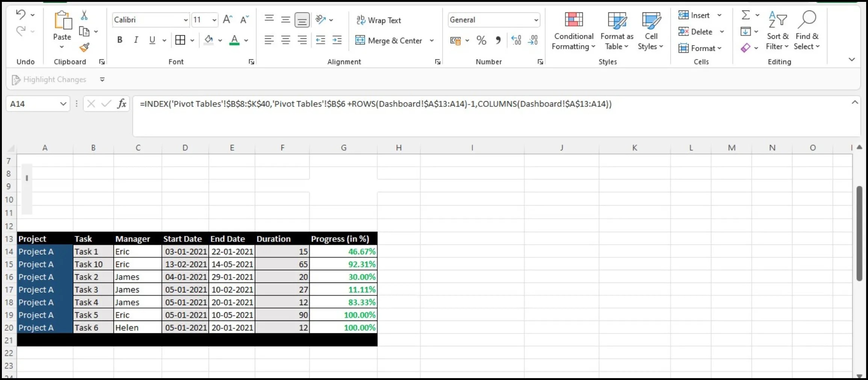Click the Find & Select icon
The image size is (868, 380).
(808, 30)
